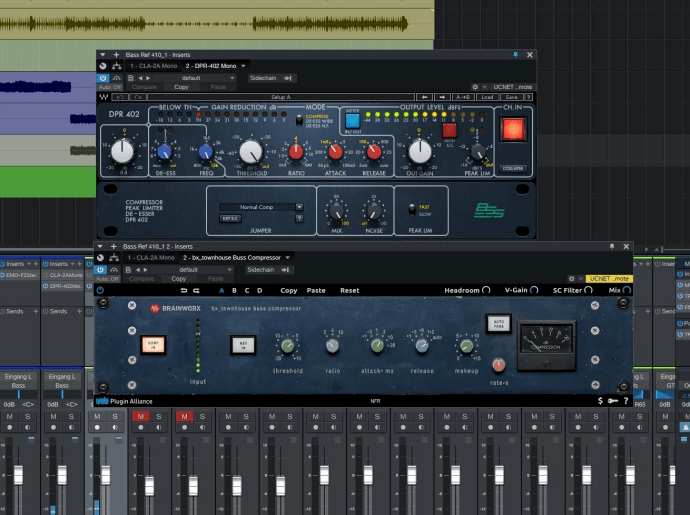The width and height of the screenshot is (690, 515).
Task: Click the DPR 402 THRESHOLD knob
Action: coord(251,152)
